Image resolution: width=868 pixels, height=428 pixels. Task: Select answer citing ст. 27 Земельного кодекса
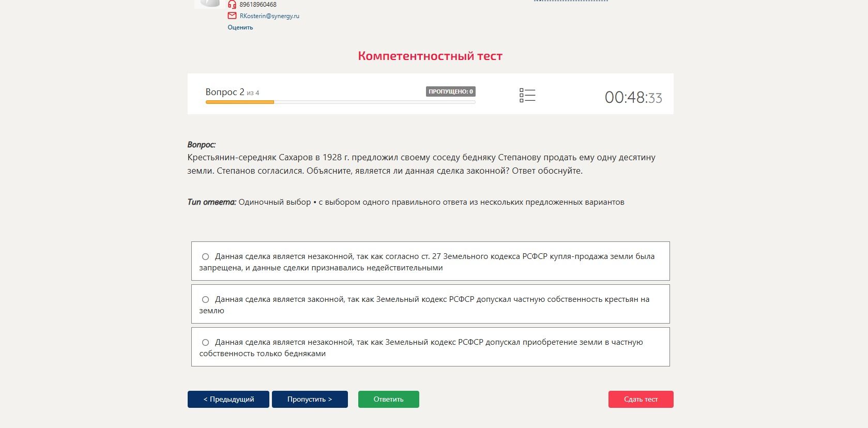coord(431,261)
